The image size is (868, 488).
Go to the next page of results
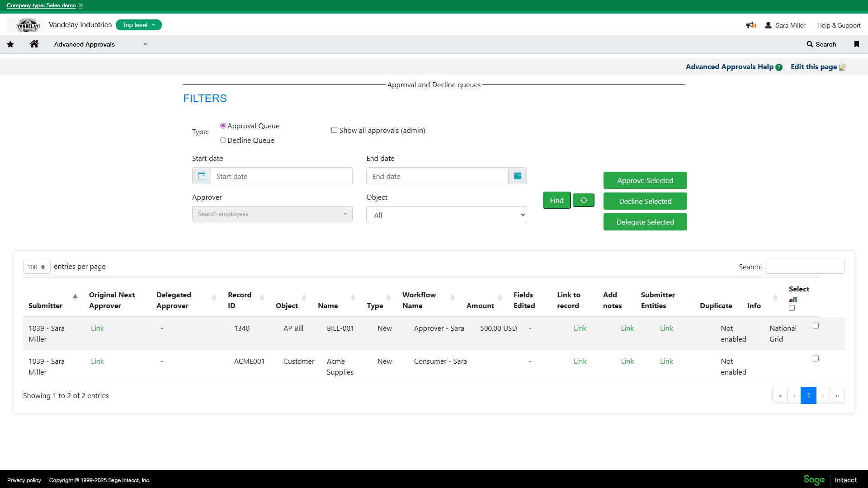(823, 395)
